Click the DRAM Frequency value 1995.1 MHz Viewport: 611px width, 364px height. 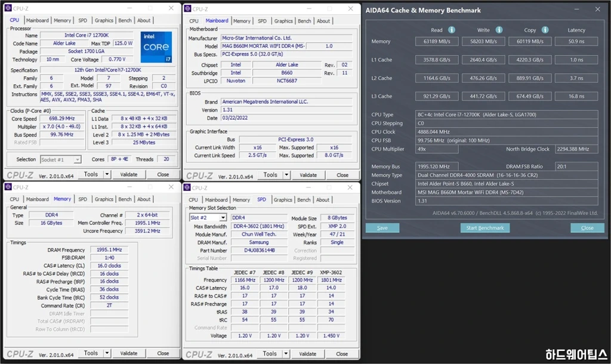(109, 250)
